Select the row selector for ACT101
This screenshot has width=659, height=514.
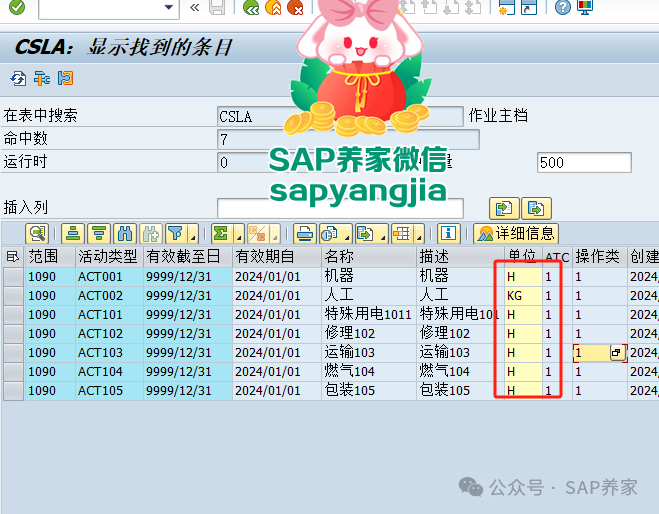point(13,314)
